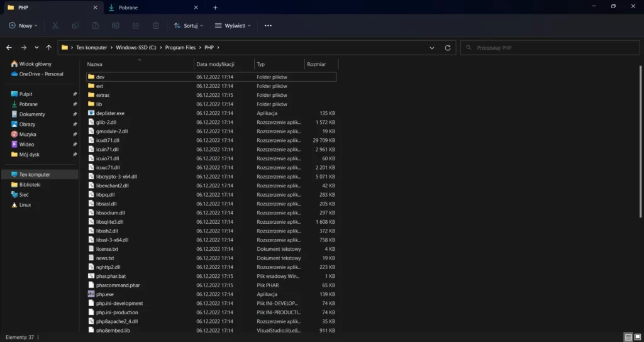Viewport: 644px width, 342px height.
Task: Select the php8apache2_4.dll file
Action: pos(211,321)
